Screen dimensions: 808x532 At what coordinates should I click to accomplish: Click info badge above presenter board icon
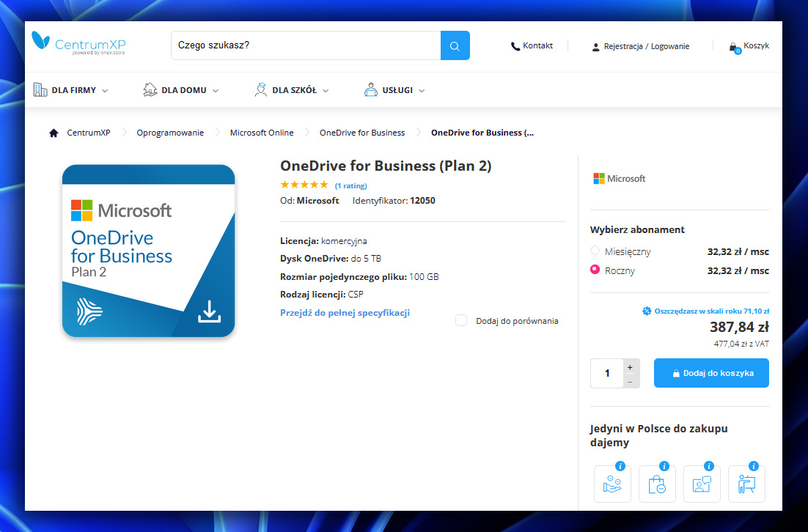point(754,466)
